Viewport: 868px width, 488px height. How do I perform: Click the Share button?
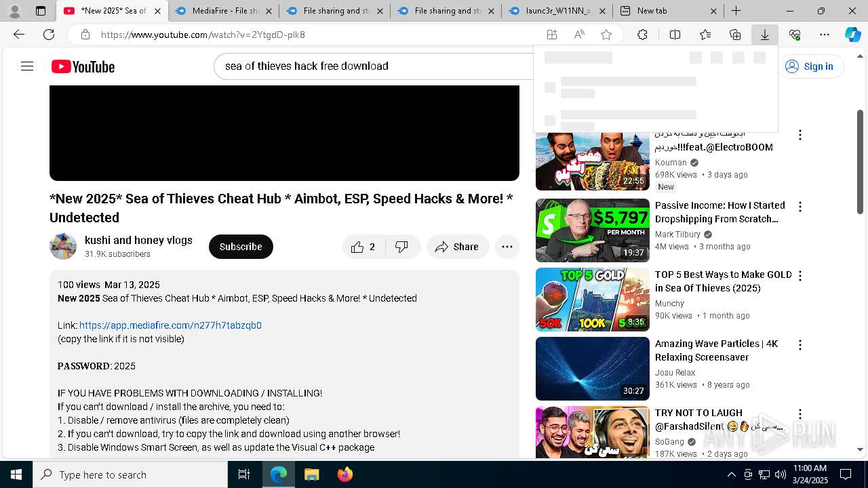(x=457, y=247)
